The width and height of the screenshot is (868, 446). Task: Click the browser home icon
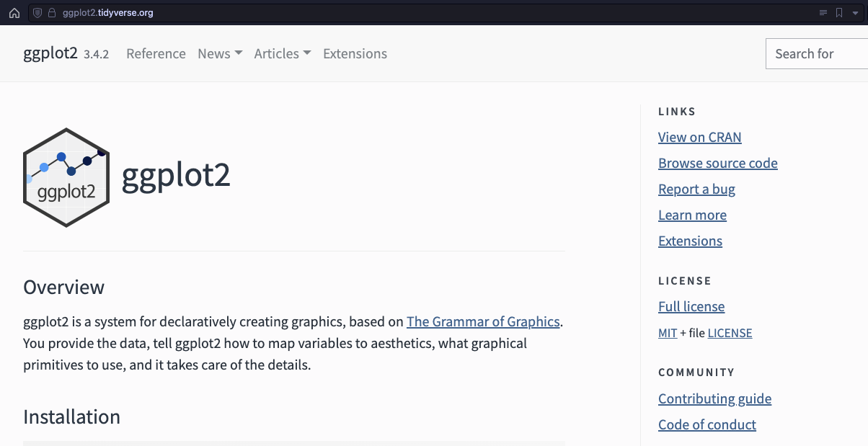(x=14, y=13)
